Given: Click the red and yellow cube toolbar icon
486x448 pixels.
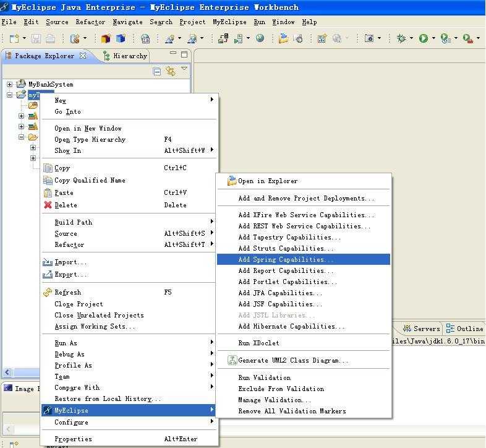Looking at the screenshot, I should point(106,38).
